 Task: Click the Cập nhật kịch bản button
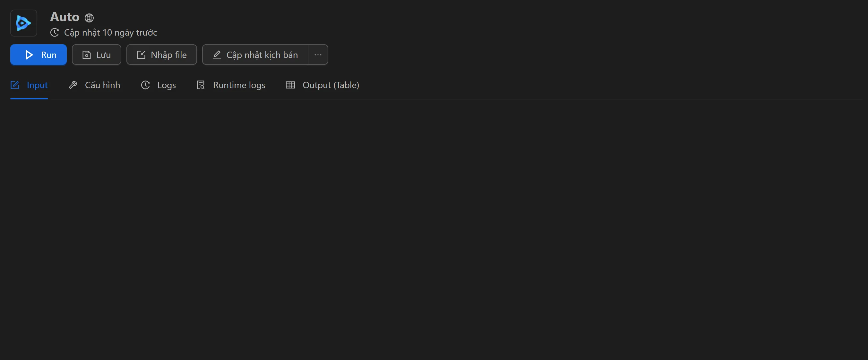pyautogui.click(x=255, y=55)
